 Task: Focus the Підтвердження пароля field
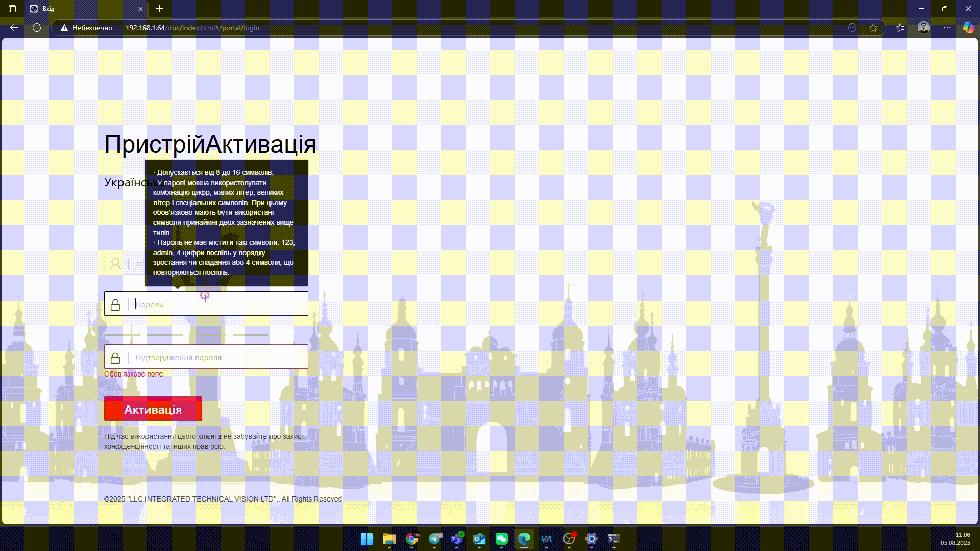[x=219, y=357]
